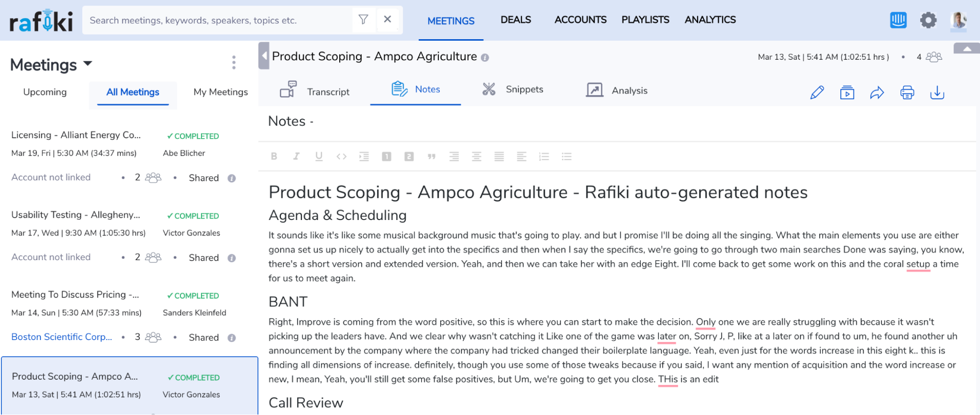Click Boston Scientific Corp account link

[62, 337]
